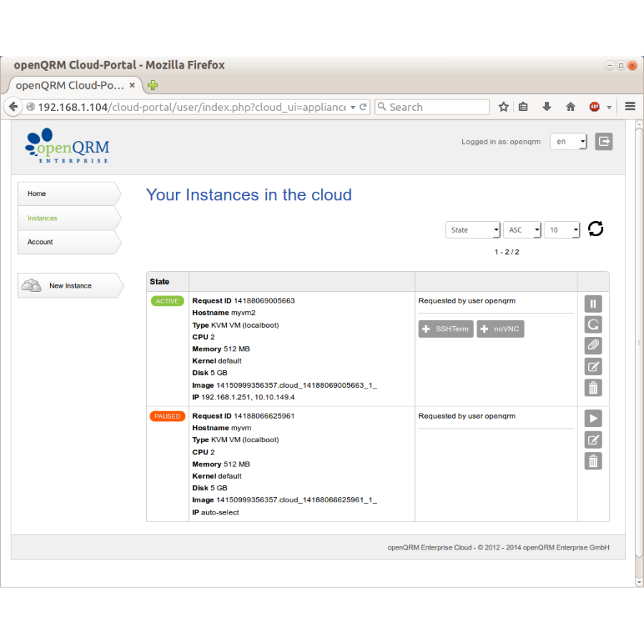Select the openQRM Cloud-Portal browser tab
Image resolution: width=644 pixels, height=644 pixels.
[76, 85]
